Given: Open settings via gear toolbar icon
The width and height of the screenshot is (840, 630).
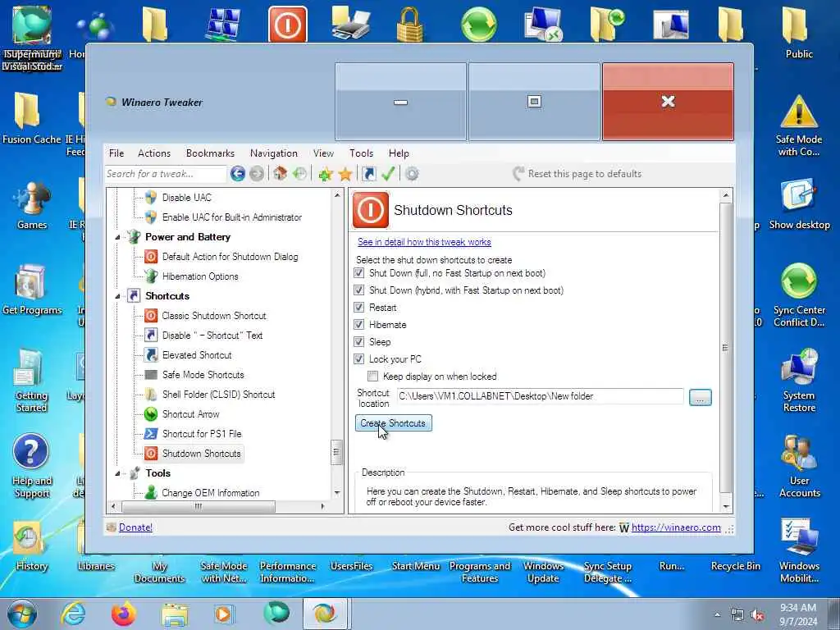Looking at the screenshot, I should point(412,174).
